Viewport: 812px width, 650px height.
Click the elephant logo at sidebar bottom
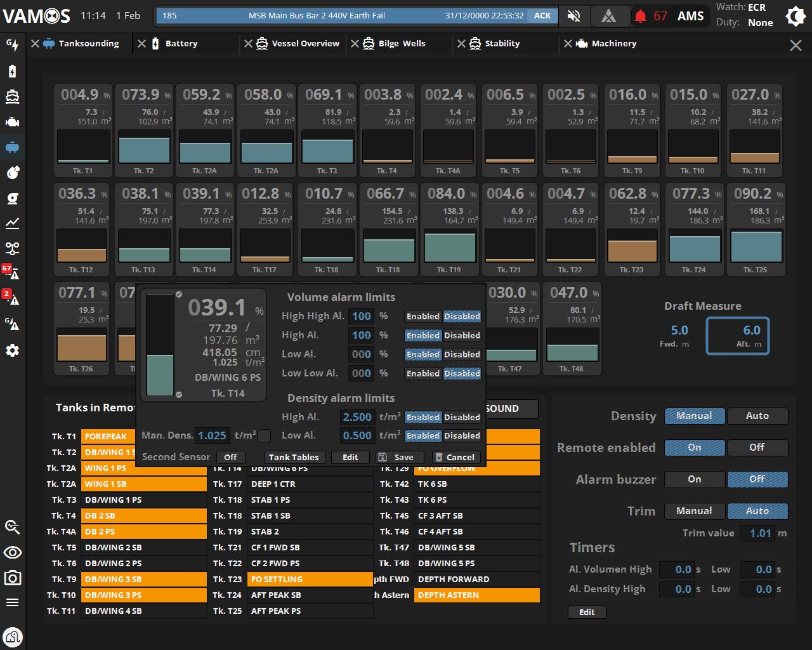click(x=12, y=636)
